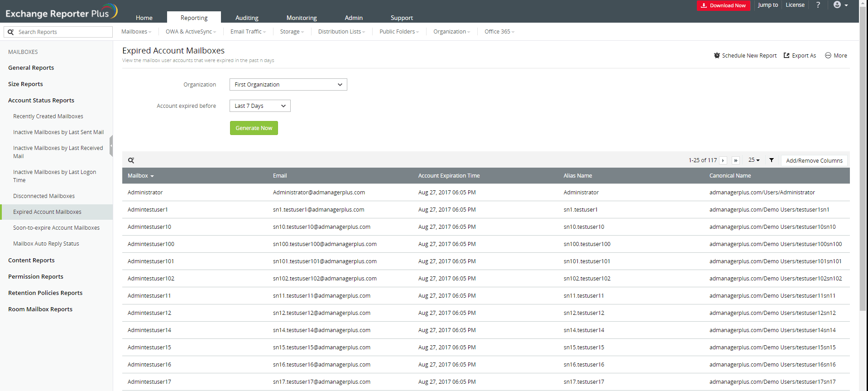Click the Exchange Reporter Plus logo
This screenshot has height=391, width=868.
point(61,12)
